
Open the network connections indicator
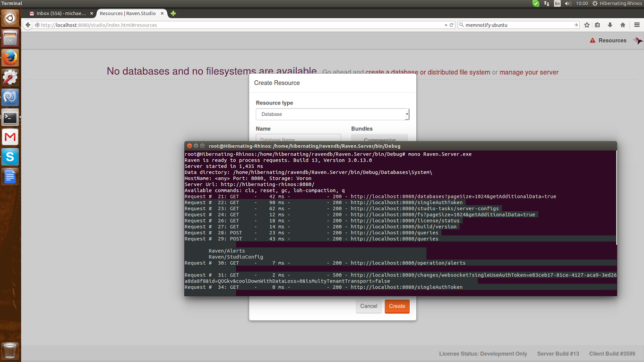pos(547,3)
